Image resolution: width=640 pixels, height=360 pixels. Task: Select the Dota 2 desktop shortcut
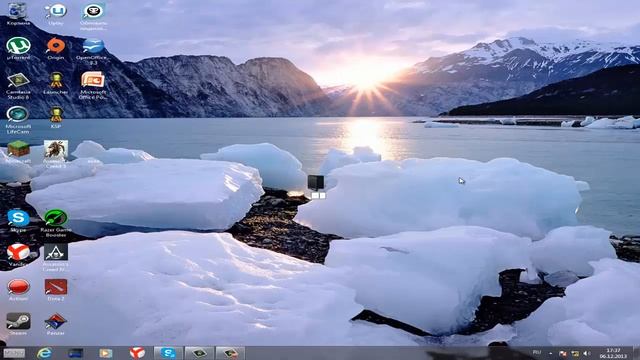56,290
